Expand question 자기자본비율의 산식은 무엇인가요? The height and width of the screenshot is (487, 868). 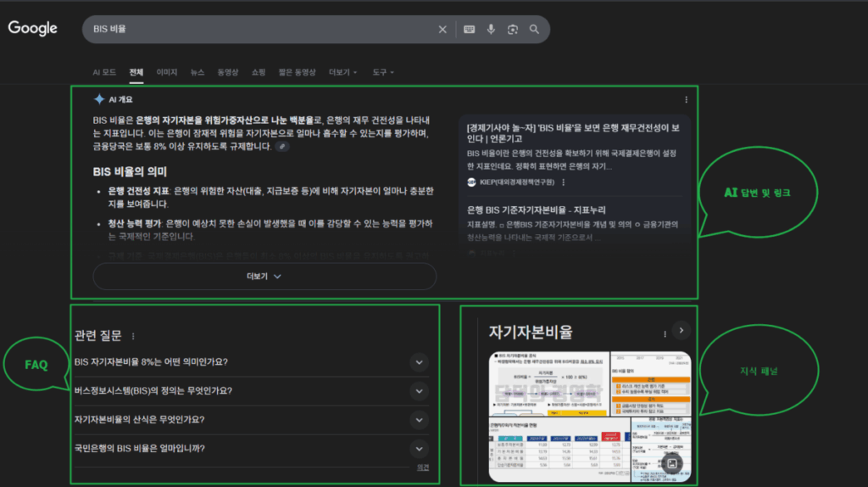click(x=252, y=420)
